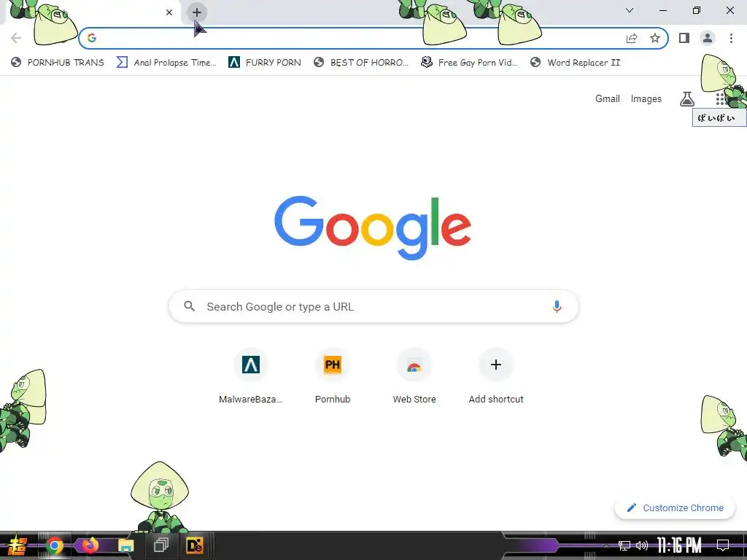Open the FURRY PORN bookmark in the bar
The height and width of the screenshot is (560, 747).
(x=265, y=63)
